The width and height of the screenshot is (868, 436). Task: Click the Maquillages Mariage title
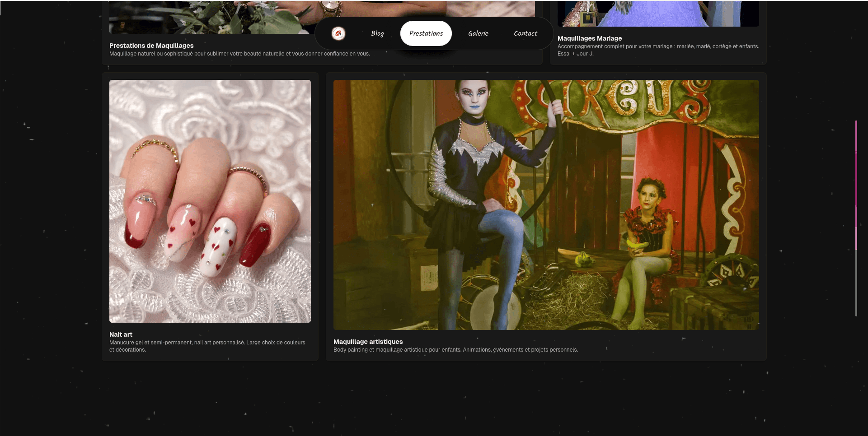coord(589,38)
